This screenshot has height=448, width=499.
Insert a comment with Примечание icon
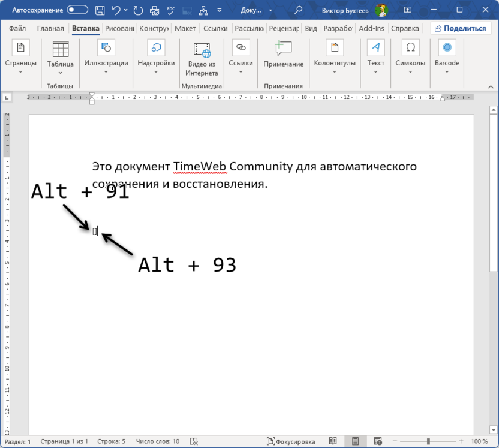point(283,49)
